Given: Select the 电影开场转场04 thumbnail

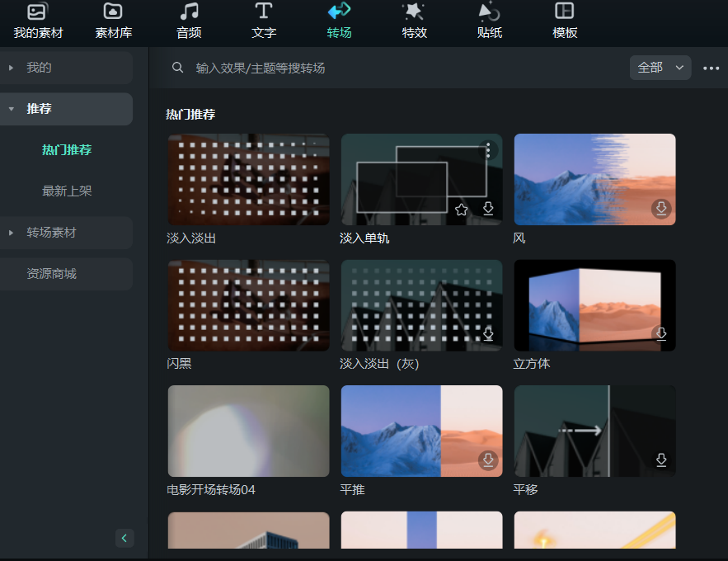Looking at the screenshot, I should 248,431.
